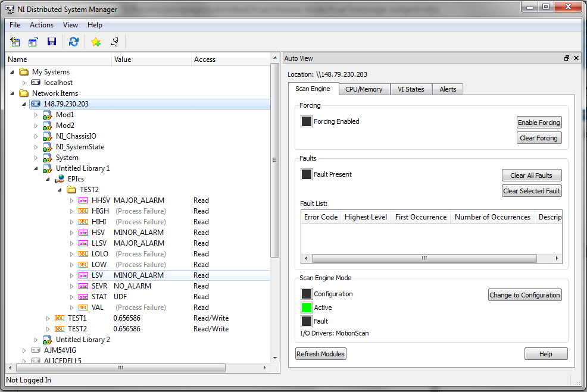
Task: Click the Error Code column header
Action: click(321, 217)
